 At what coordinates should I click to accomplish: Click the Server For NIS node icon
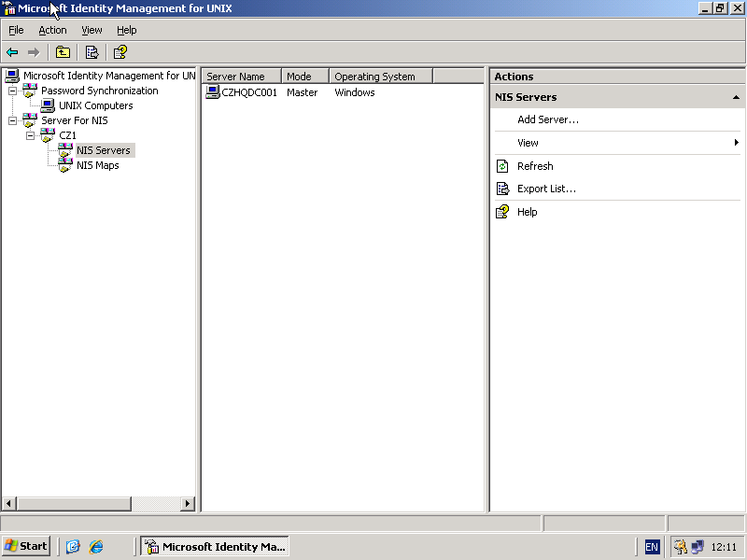pos(30,120)
